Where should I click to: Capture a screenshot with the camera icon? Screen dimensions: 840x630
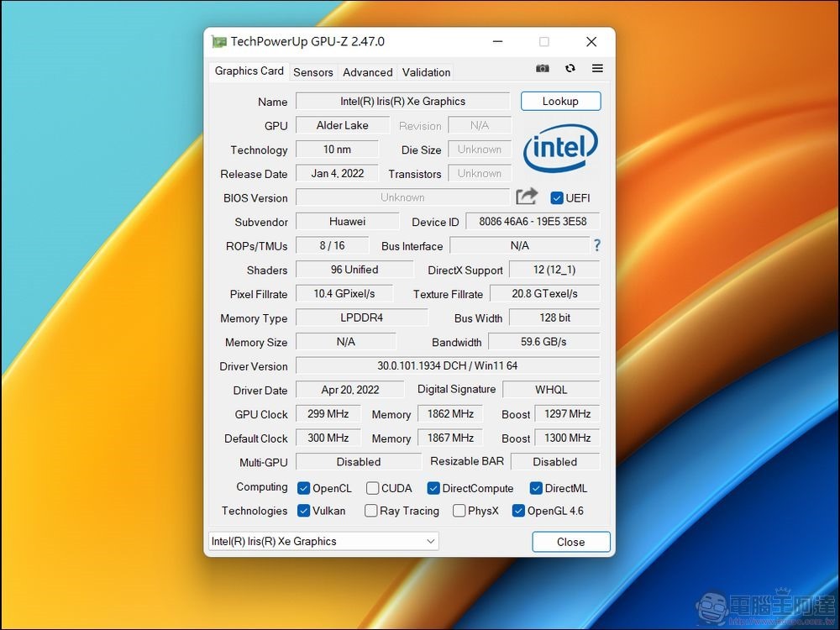click(x=542, y=69)
